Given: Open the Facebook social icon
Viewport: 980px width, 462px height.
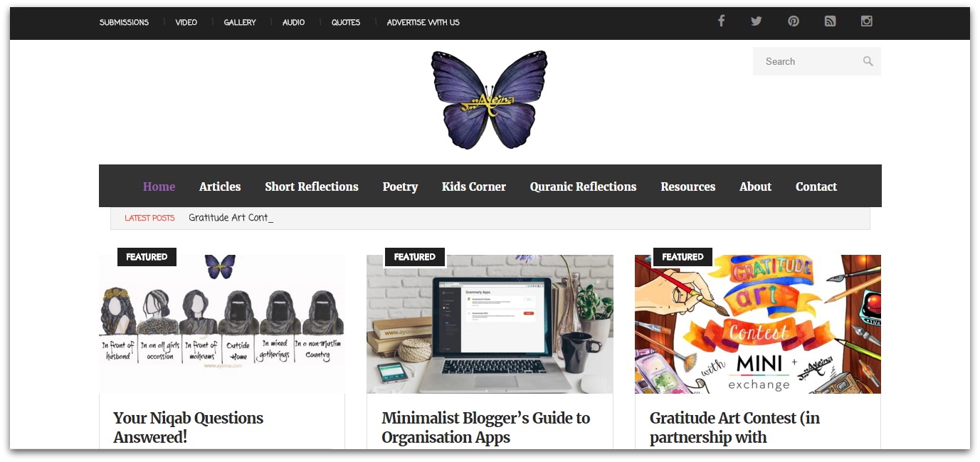Looking at the screenshot, I should pos(721,21).
